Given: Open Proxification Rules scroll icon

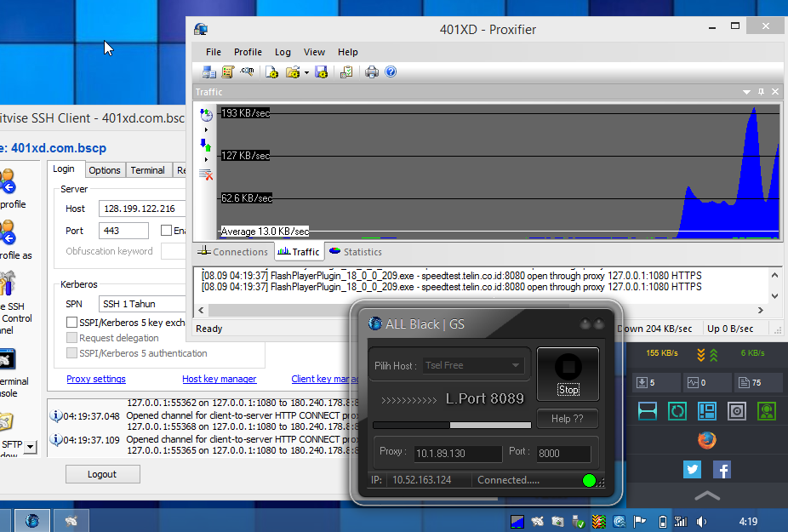Looking at the screenshot, I should (x=228, y=72).
